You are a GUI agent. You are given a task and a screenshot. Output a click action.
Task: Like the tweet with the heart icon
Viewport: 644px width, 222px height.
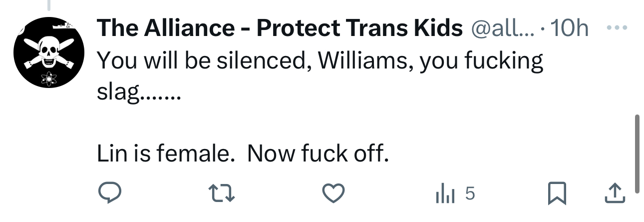point(332,193)
